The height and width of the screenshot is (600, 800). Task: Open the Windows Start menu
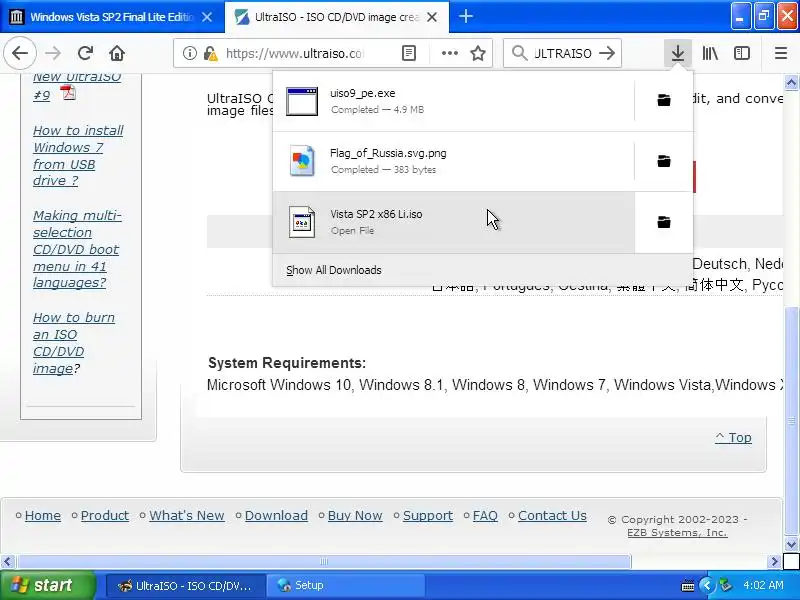pyautogui.click(x=47, y=585)
